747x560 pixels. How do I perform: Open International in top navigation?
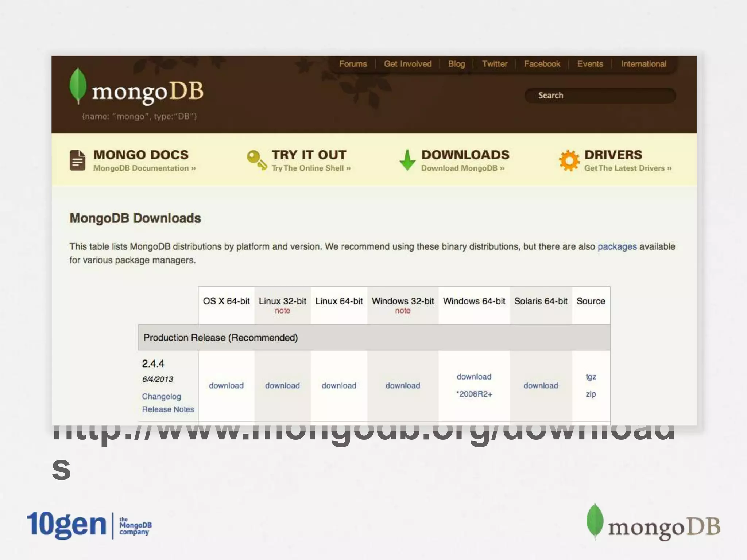[643, 64]
